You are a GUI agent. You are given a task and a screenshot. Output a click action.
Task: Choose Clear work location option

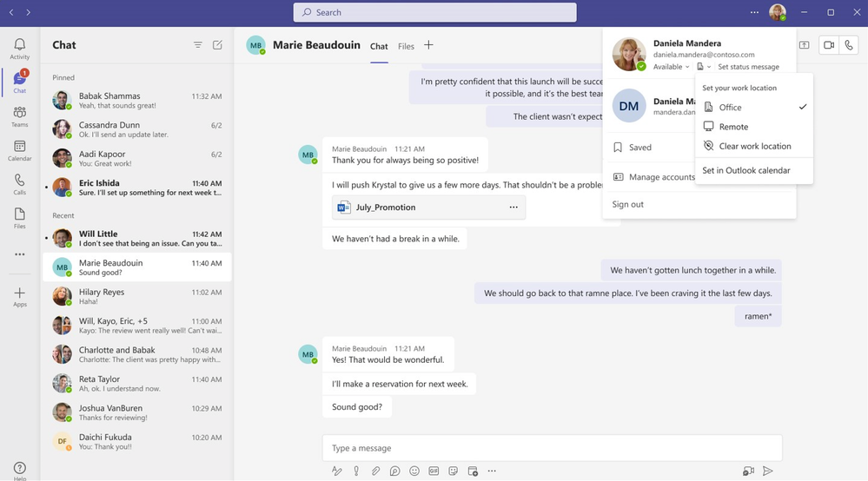pyautogui.click(x=754, y=146)
